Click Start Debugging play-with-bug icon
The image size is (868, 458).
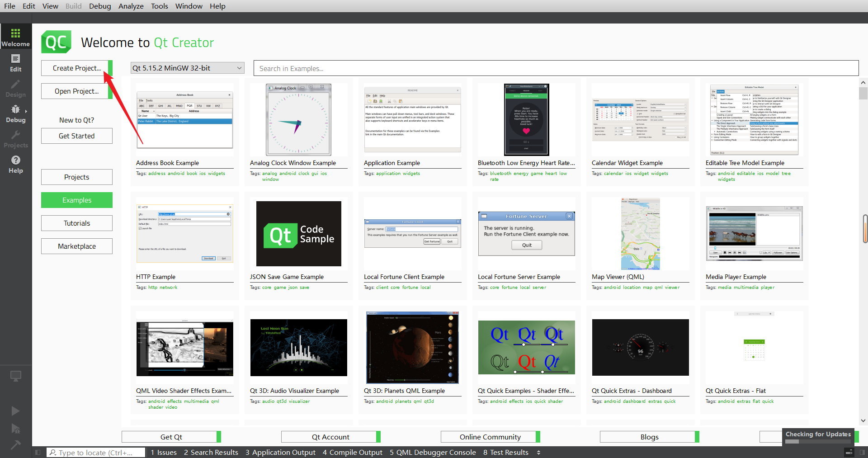pyautogui.click(x=15, y=428)
